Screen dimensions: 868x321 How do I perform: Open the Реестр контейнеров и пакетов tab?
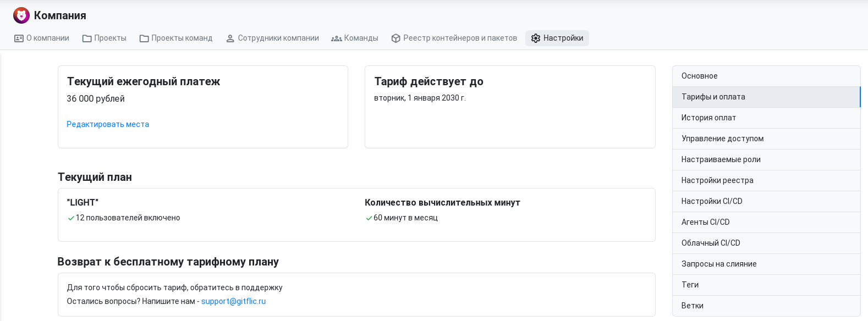454,38
